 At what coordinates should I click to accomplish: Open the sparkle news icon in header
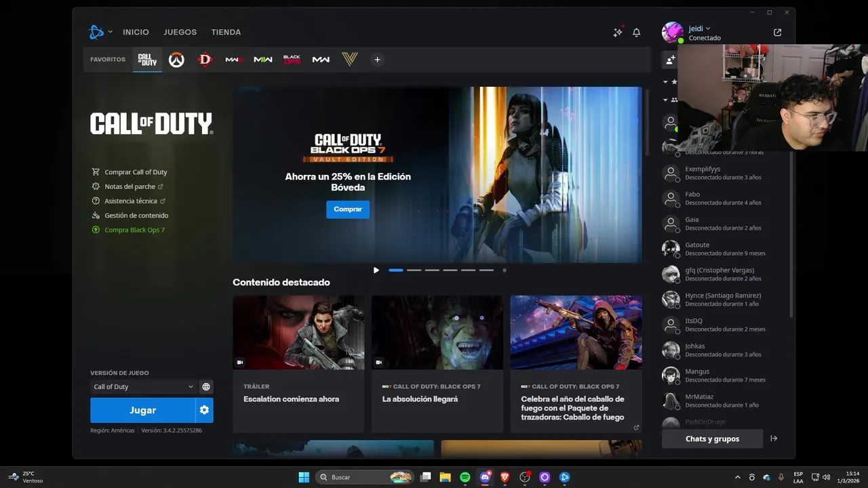(x=618, y=32)
